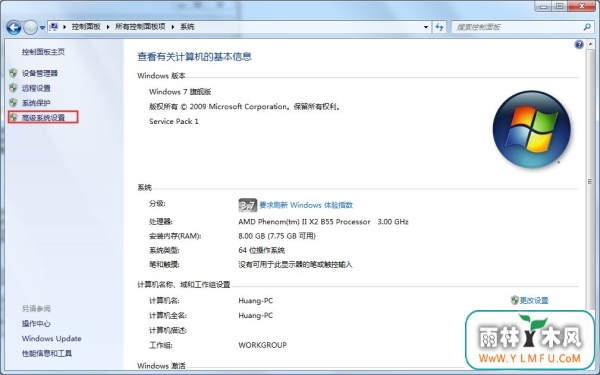Expand arrow after 所有控制面板项 breadcrumb
Screen dimensions: 600x375
point(173,27)
